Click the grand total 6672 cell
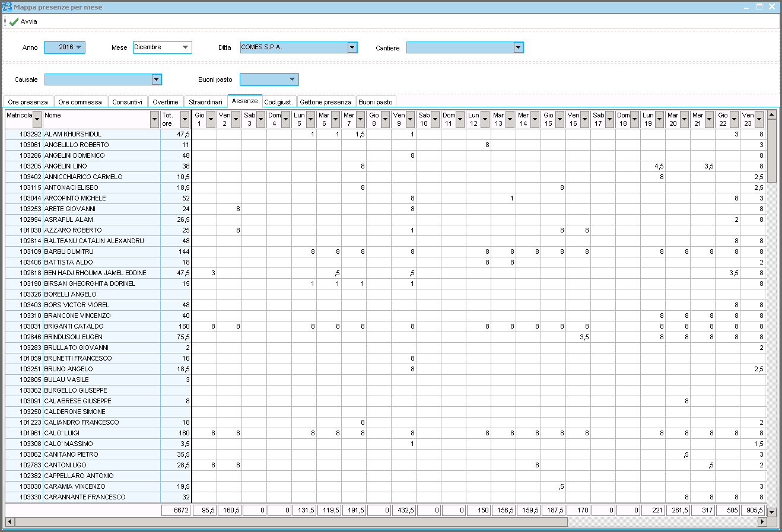This screenshot has height=532, width=782. 176,511
